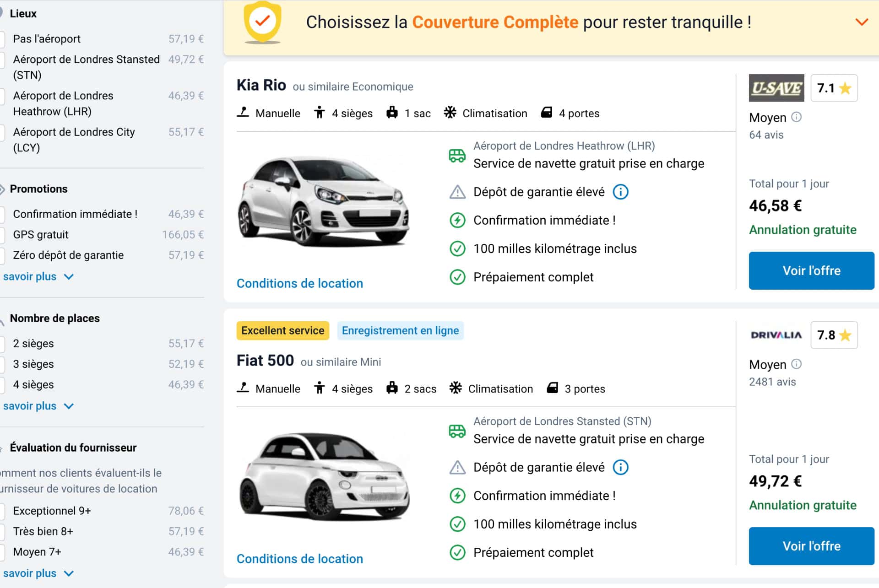879x588 pixels.
Task: Open info icon beside Moyen for U-Save
Action: pos(797,117)
